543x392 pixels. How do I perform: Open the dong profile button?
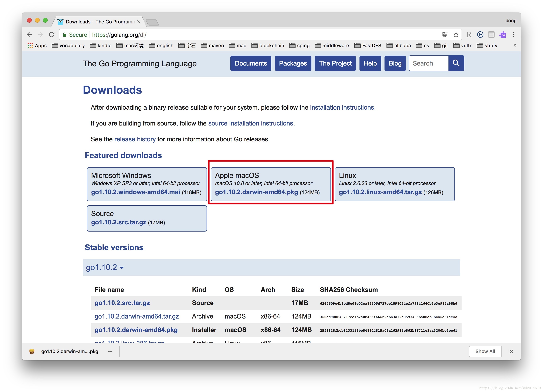click(511, 21)
